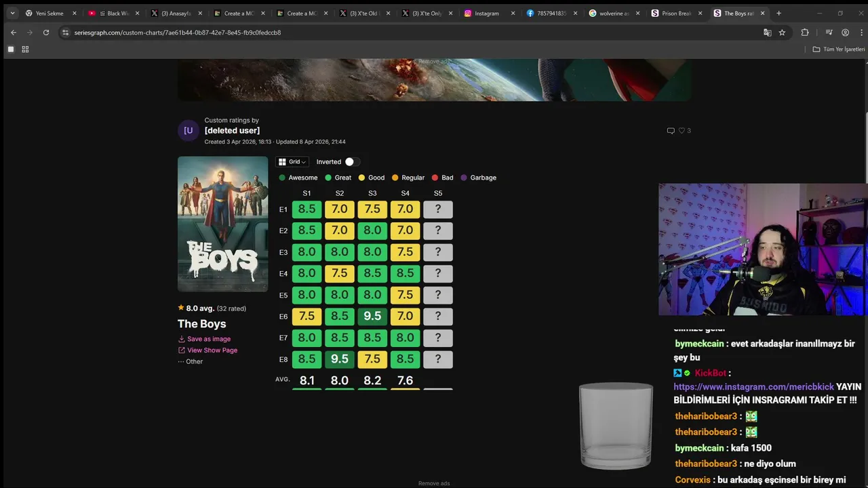Close The Boys tab

762,13
